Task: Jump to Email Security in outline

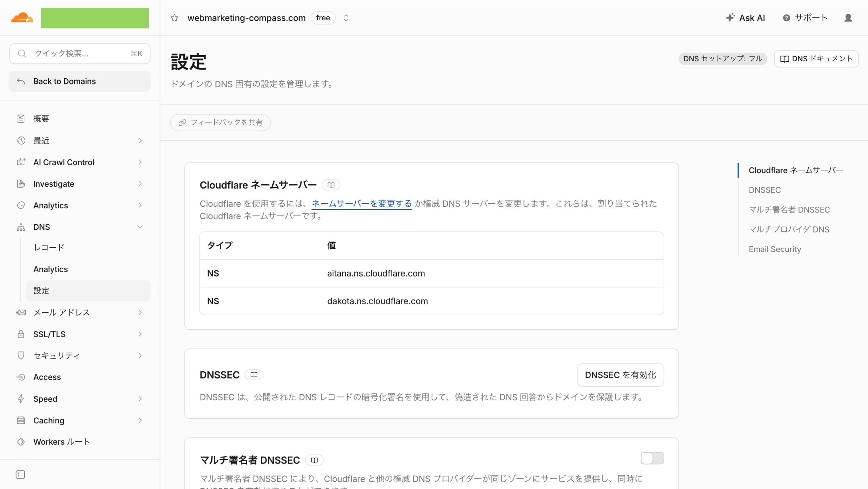Action: (775, 249)
